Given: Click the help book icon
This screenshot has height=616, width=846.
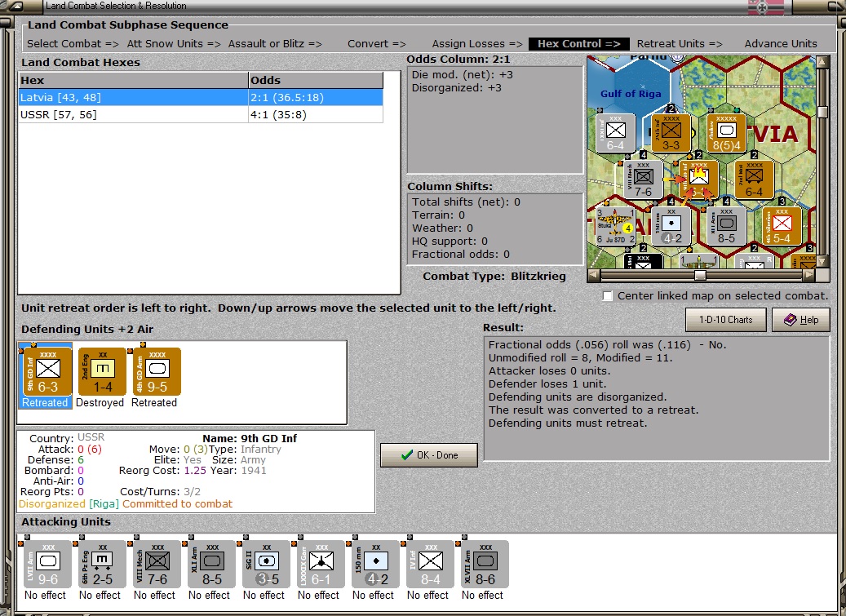Looking at the screenshot, I should point(790,320).
